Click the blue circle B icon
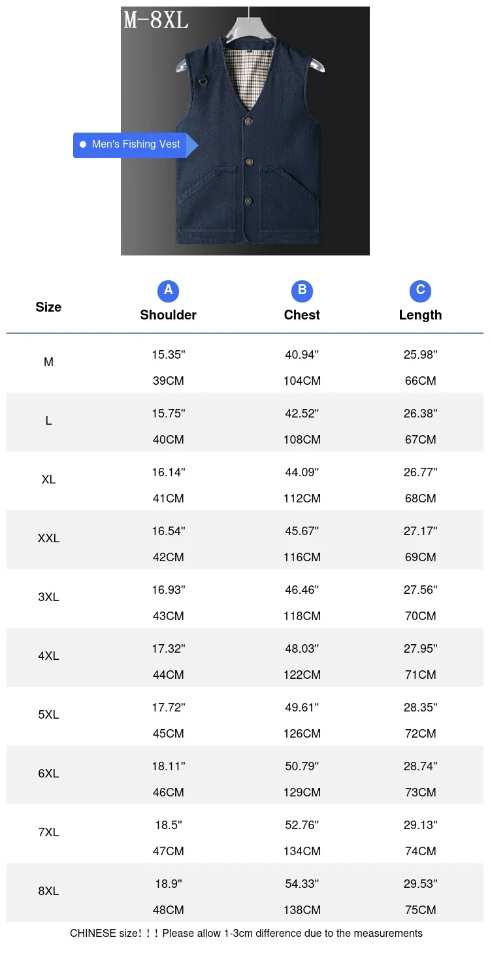The image size is (490, 980). pyautogui.click(x=302, y=291)
